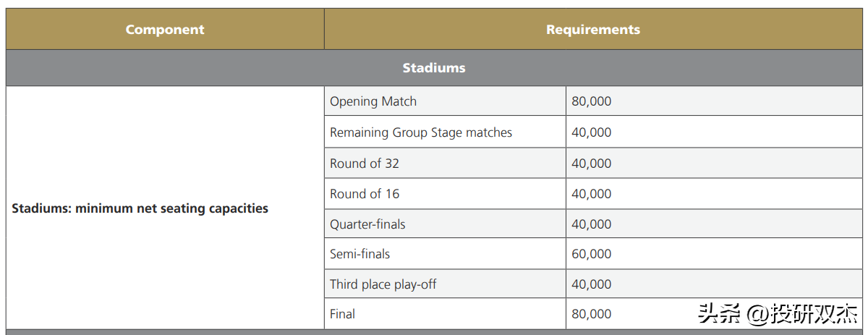
Task: Select the Quarter-finals cell
Action: click(x=445, y=224)
